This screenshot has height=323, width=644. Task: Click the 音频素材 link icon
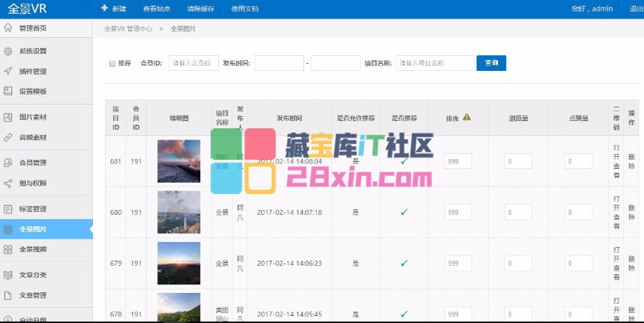(8, 137)
